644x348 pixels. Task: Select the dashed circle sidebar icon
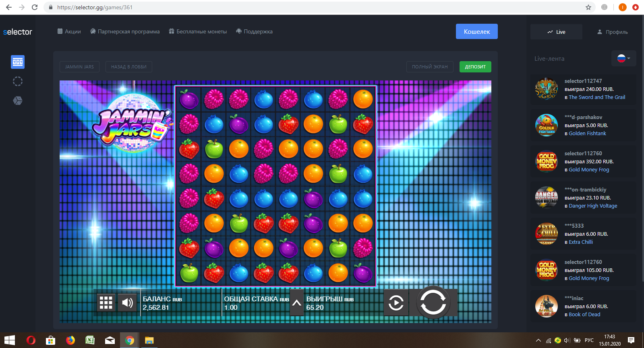(x=18, y=81)
